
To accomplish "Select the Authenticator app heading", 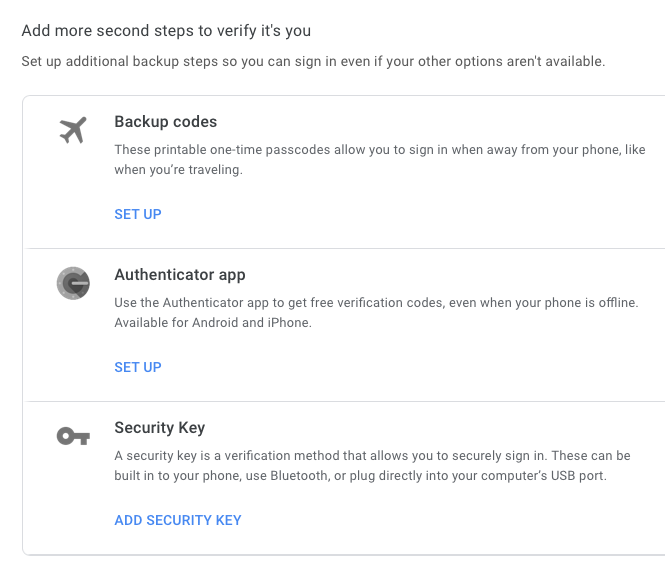I will click(180, 275).
